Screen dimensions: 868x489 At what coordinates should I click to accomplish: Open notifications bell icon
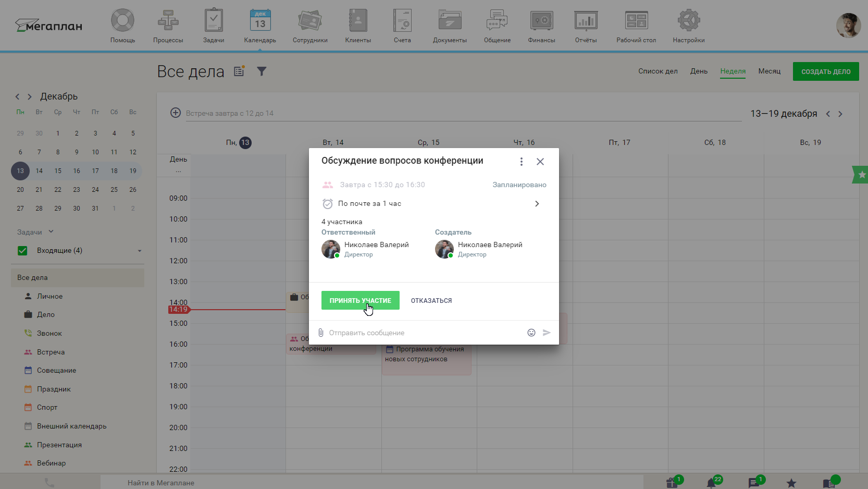[711, 483]
